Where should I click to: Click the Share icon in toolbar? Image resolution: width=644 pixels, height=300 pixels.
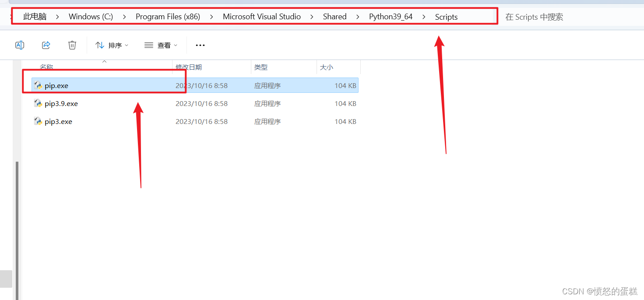(x=46, y=45)
